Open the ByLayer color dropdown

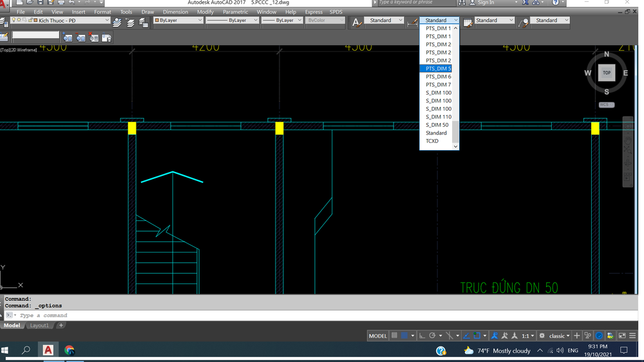pos(199,21)
